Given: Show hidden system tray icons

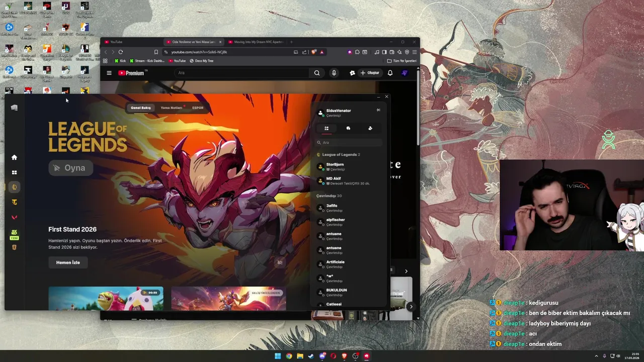Looking at the screenshot, I should click(x=597, y=356).
